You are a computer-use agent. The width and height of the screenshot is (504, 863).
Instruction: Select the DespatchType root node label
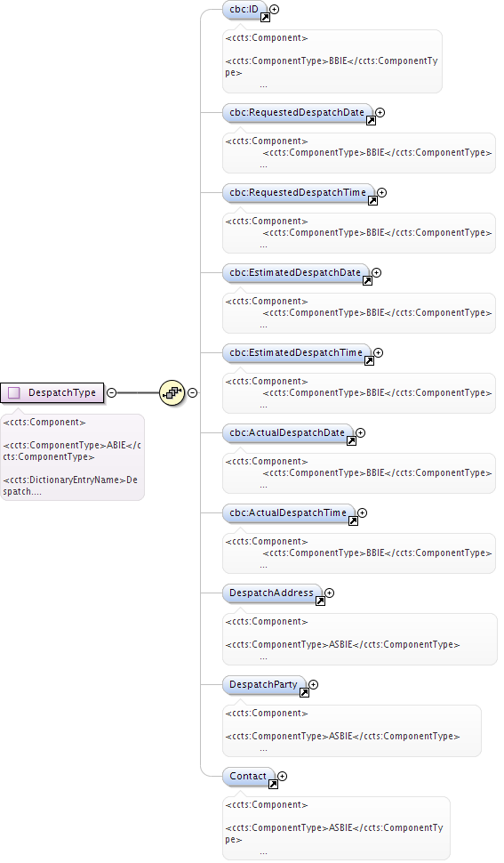62,393
